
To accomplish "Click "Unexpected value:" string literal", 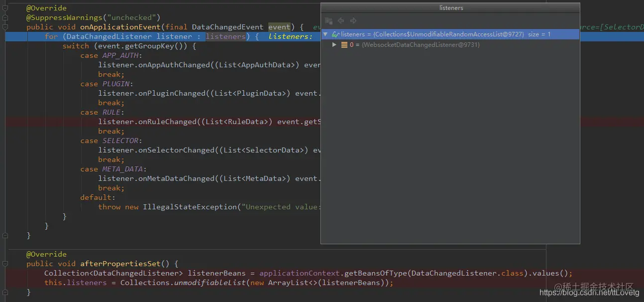I will click(x=281, y=207).
